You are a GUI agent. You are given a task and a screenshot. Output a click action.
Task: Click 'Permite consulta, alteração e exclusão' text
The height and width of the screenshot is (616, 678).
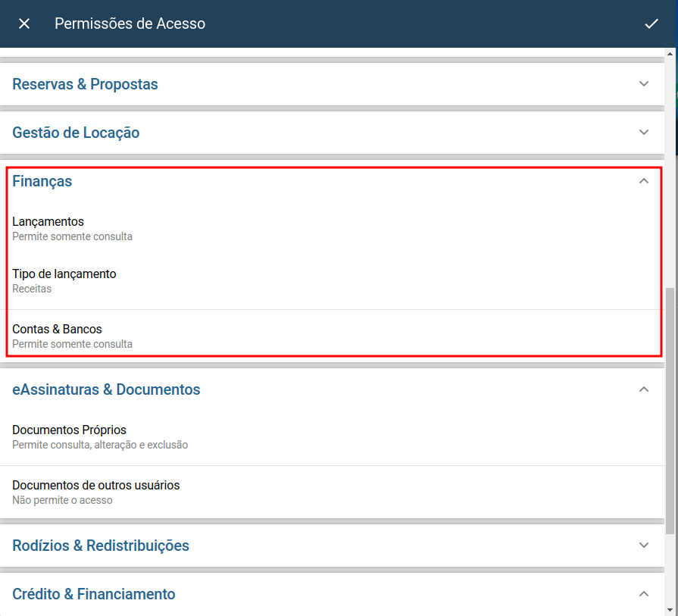tap(100, 445)
